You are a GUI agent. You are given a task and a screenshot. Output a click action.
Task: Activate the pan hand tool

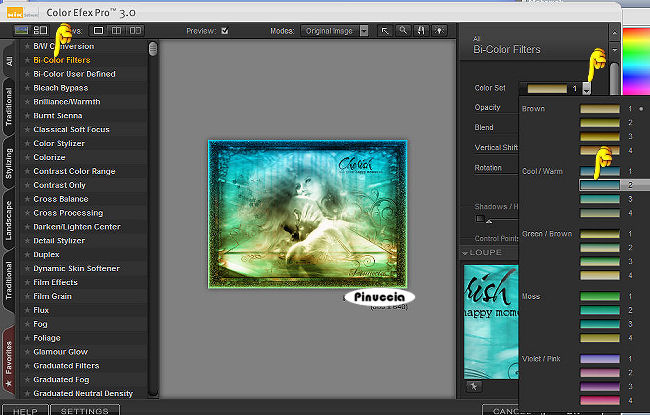[x=421, y=31]
